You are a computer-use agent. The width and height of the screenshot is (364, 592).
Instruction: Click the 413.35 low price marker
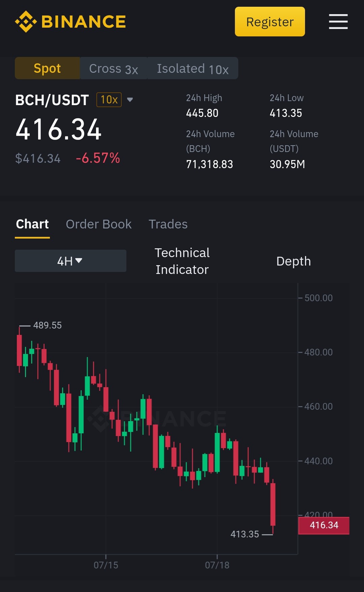245,534
